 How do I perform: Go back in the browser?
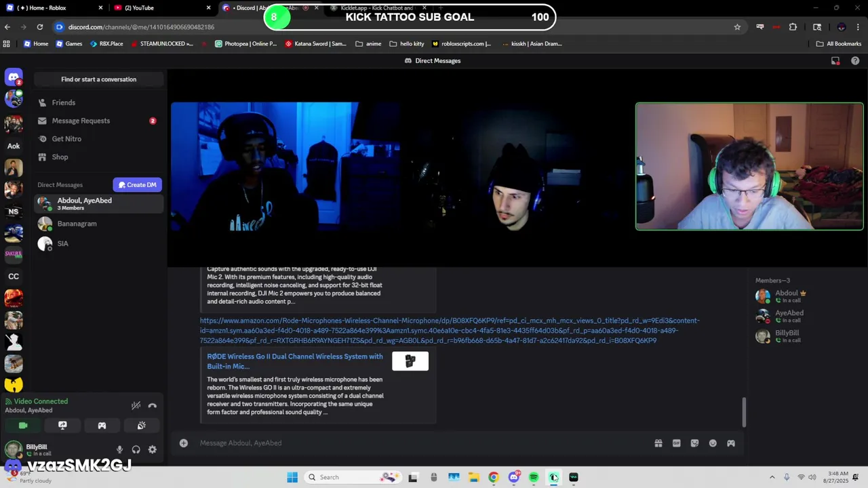coord(7,27)
